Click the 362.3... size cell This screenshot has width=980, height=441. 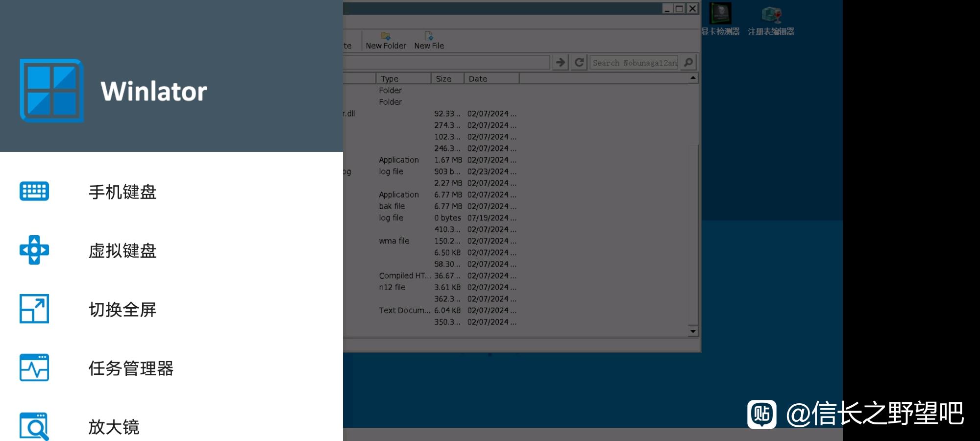click(447, 299)
